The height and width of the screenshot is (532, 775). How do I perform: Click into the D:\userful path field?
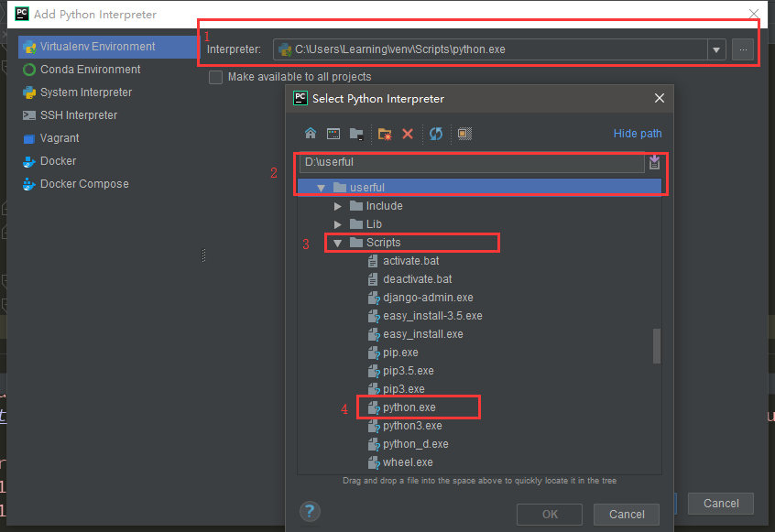click(472, 162)
